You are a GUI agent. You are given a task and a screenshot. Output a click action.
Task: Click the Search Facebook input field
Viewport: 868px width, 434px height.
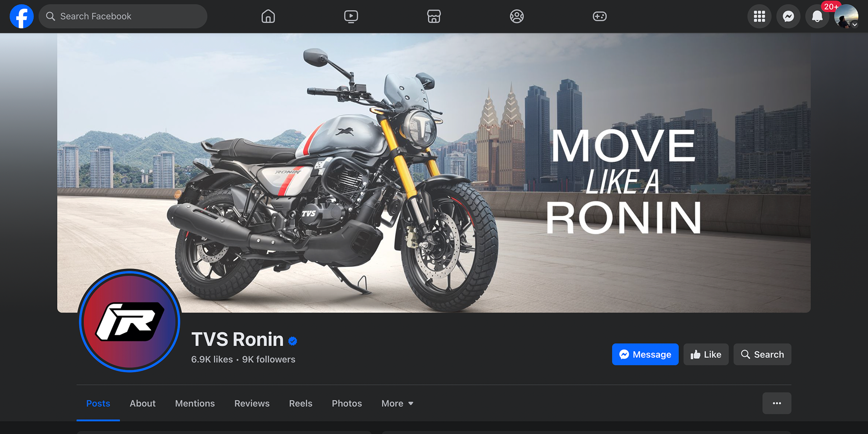pyautogui.click(x=123, y=16)
